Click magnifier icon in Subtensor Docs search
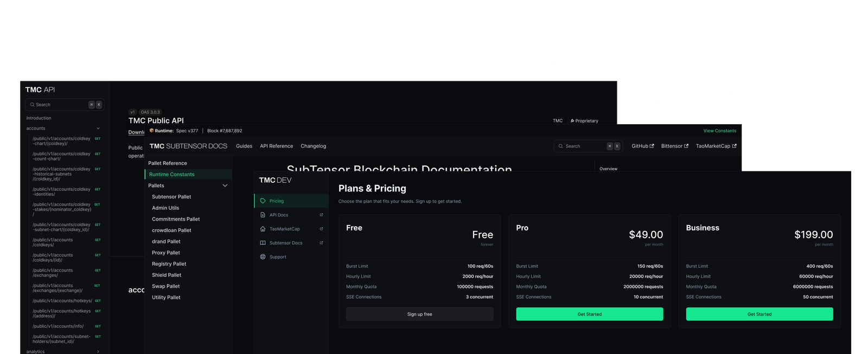The image size is (868, 354). (x=561, y=146)
